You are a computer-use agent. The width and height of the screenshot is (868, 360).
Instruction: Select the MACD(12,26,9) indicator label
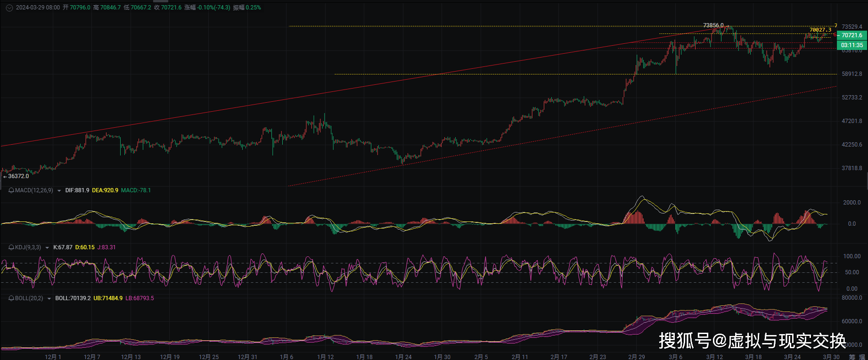click(x=34, y=190)
